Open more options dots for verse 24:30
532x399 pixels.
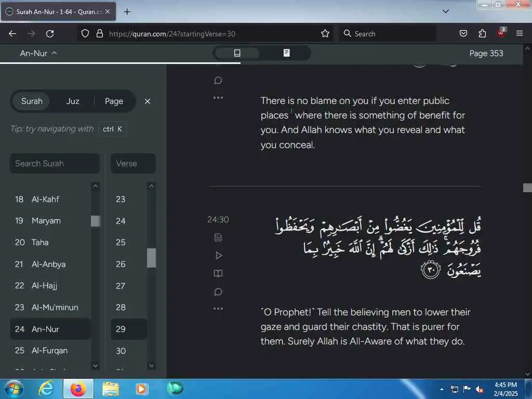tap(218, 309)
